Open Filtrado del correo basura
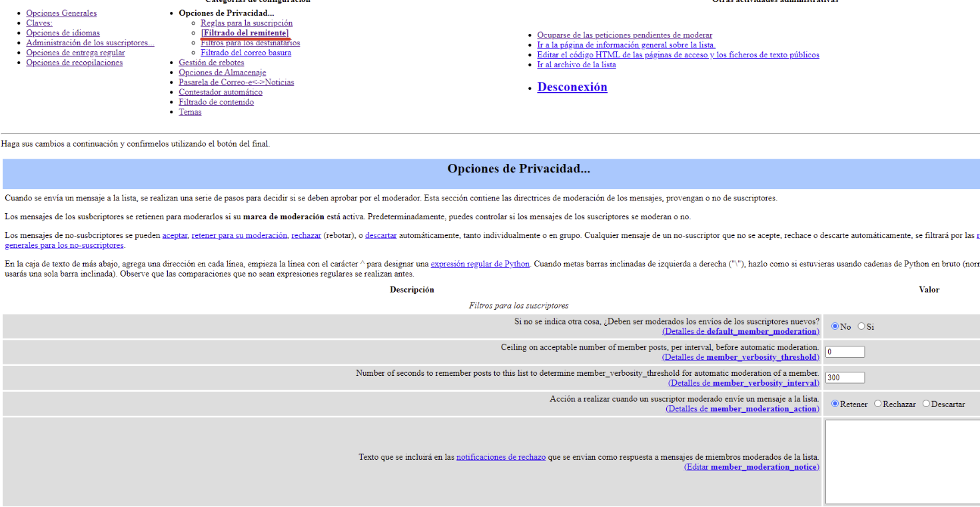 pyautogui.click(x=246, y=53)
